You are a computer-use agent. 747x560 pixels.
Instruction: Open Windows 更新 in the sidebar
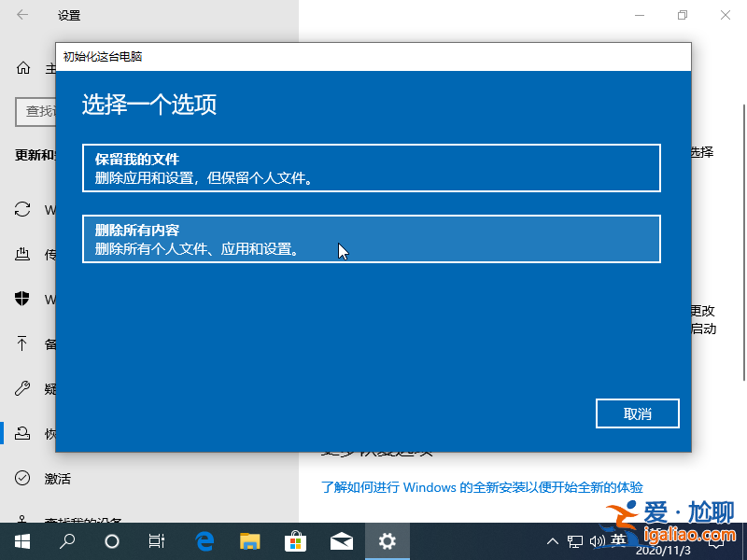[x=22, y=209]
